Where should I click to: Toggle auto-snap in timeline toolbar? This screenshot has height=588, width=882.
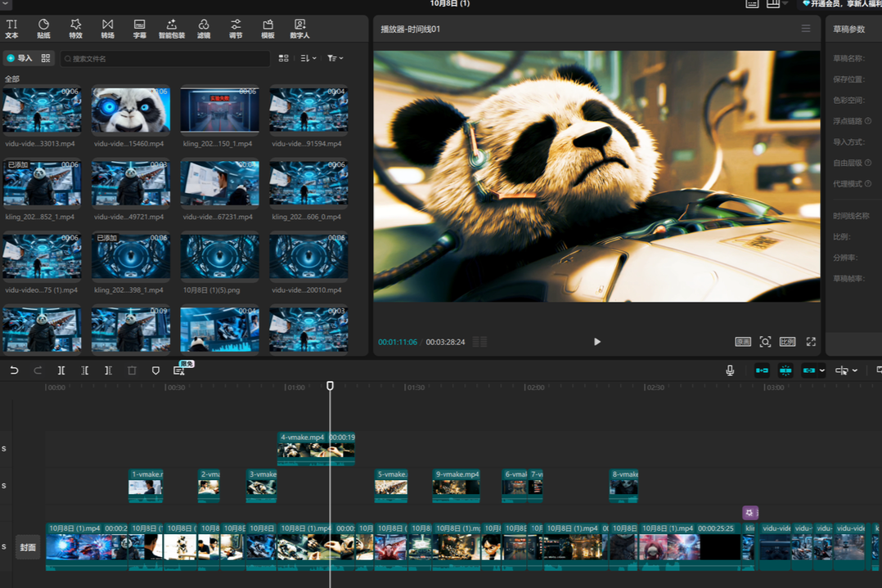tap(785, 370)
